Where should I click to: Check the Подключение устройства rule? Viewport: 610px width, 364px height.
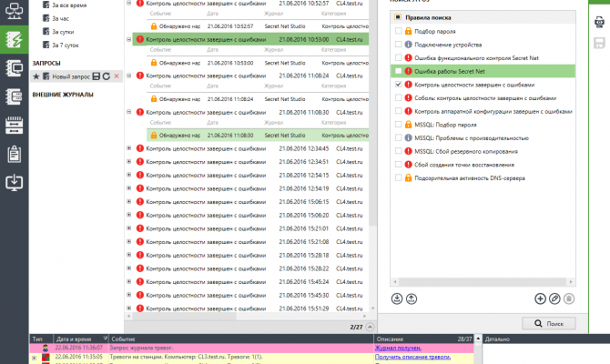[x=398, y=45]
